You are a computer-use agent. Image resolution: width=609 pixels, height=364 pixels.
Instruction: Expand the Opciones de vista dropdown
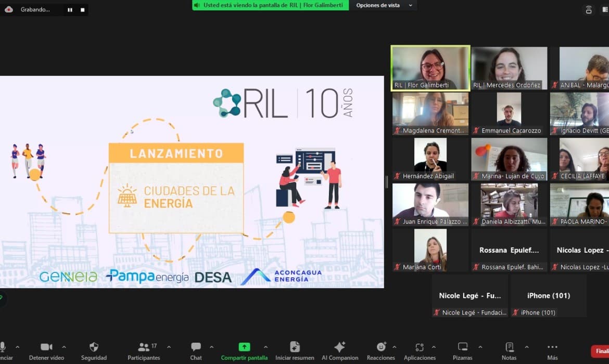coord(384,5)
